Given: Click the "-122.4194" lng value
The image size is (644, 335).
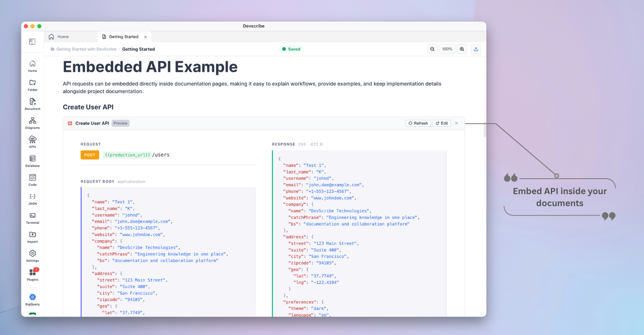Looking at the screenshot, I should tap(324, 283).
